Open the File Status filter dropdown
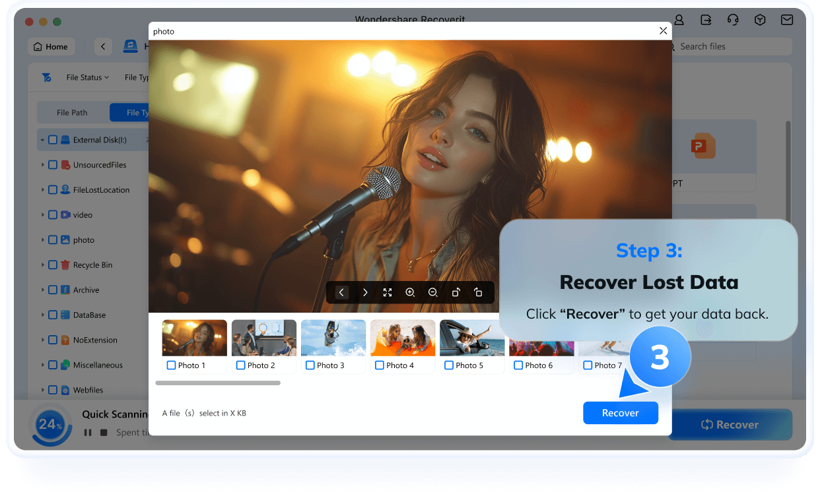 [x=87, y=77]
